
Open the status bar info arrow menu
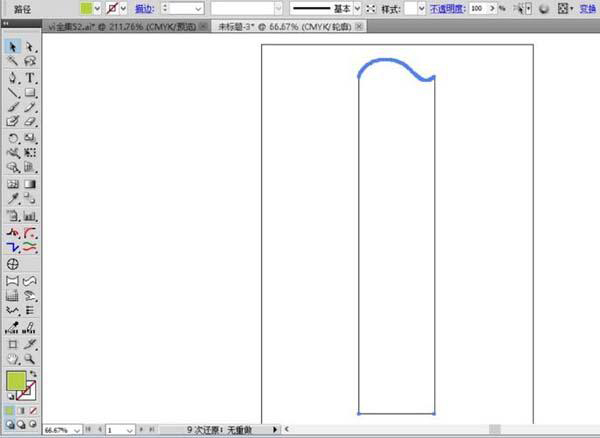275,430
